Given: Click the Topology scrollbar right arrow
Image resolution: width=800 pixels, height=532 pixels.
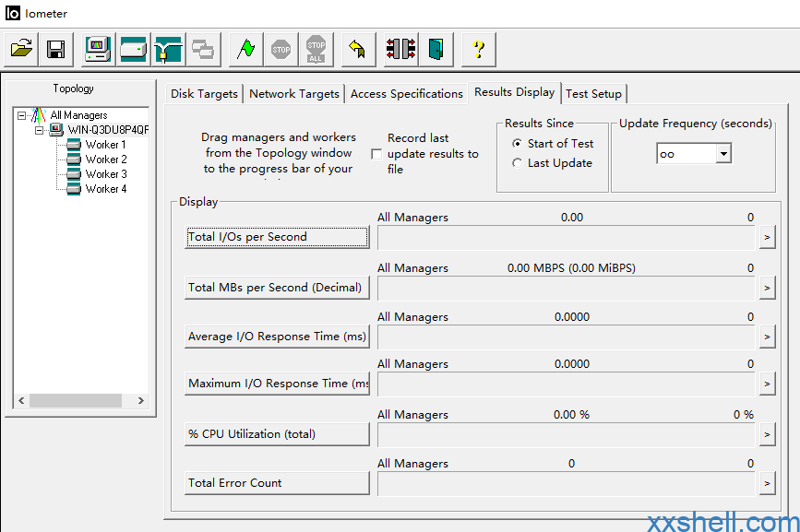Looking at the screenshot, I should point(141,401).
